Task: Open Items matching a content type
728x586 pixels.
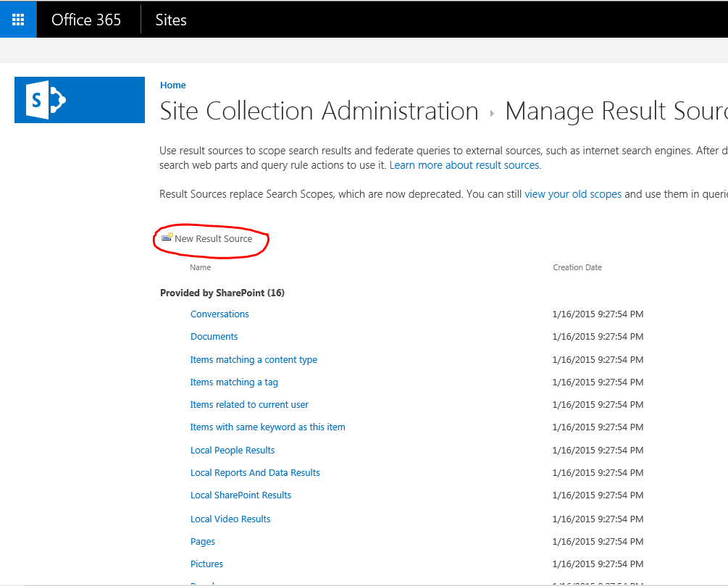Action: click(x=254, y=360)
